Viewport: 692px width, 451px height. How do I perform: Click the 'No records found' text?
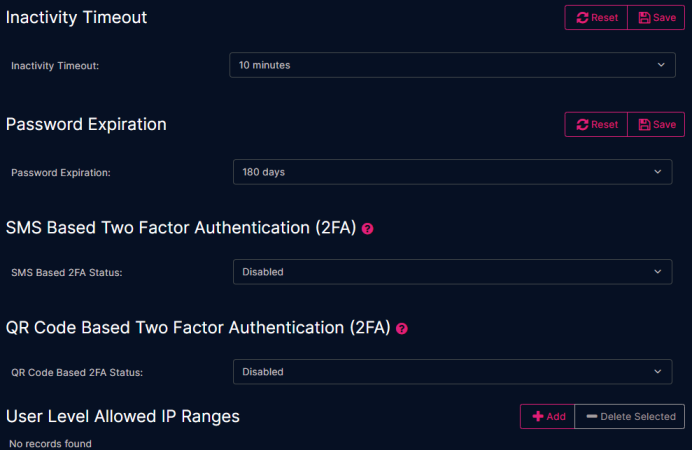point(50,443)
